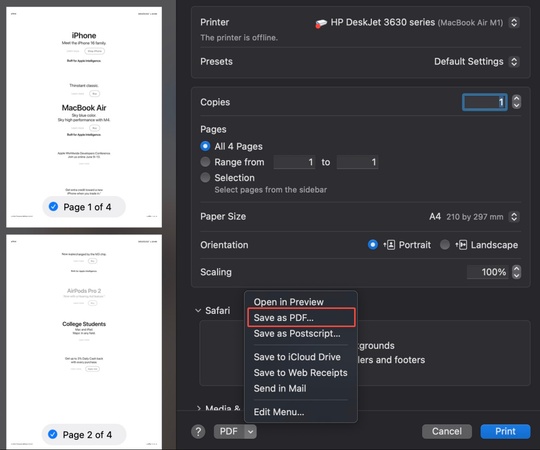Image resolution: width=540 pixels, height=450 pixels.
Task: Click the Copies stepper arrows
Action: pos(516,102)
